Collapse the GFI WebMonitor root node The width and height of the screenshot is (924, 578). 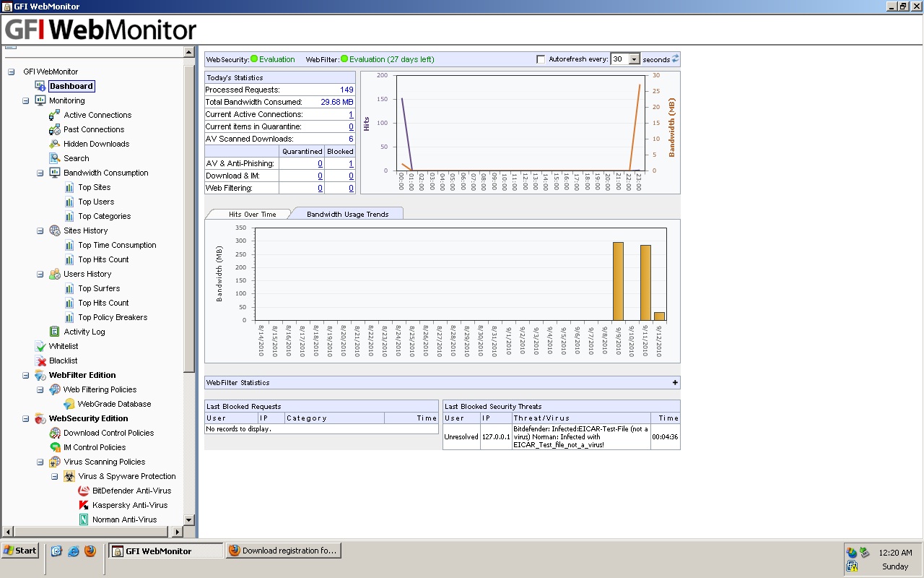tap(12, 72)
